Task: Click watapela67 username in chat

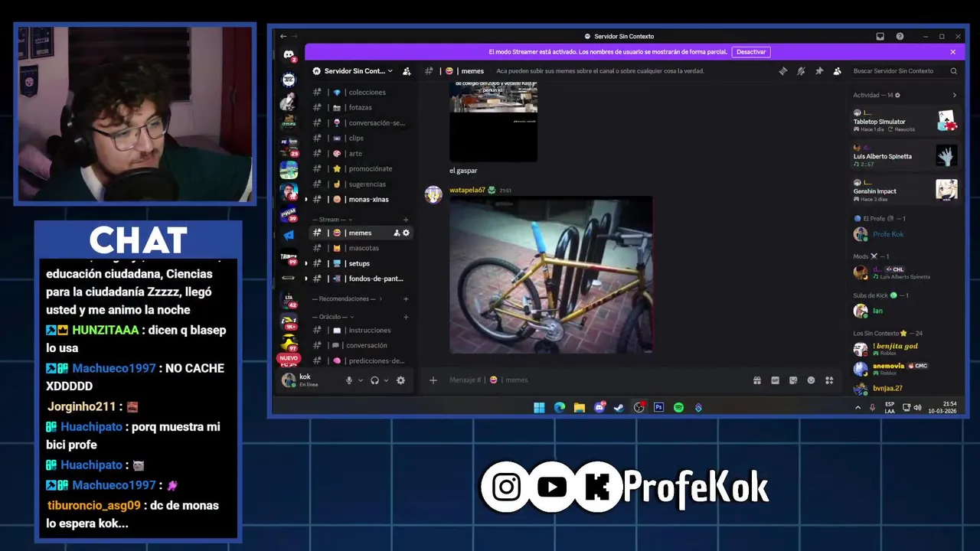Action: click(467, 190)
